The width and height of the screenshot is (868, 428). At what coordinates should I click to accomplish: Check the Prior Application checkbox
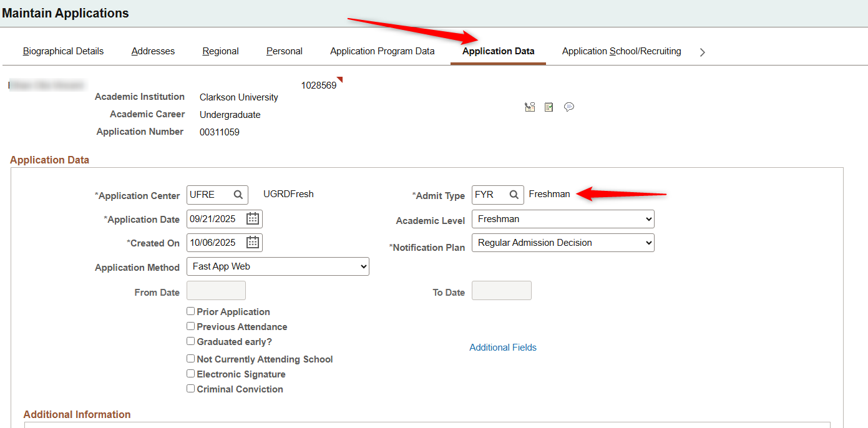(191, 311)
